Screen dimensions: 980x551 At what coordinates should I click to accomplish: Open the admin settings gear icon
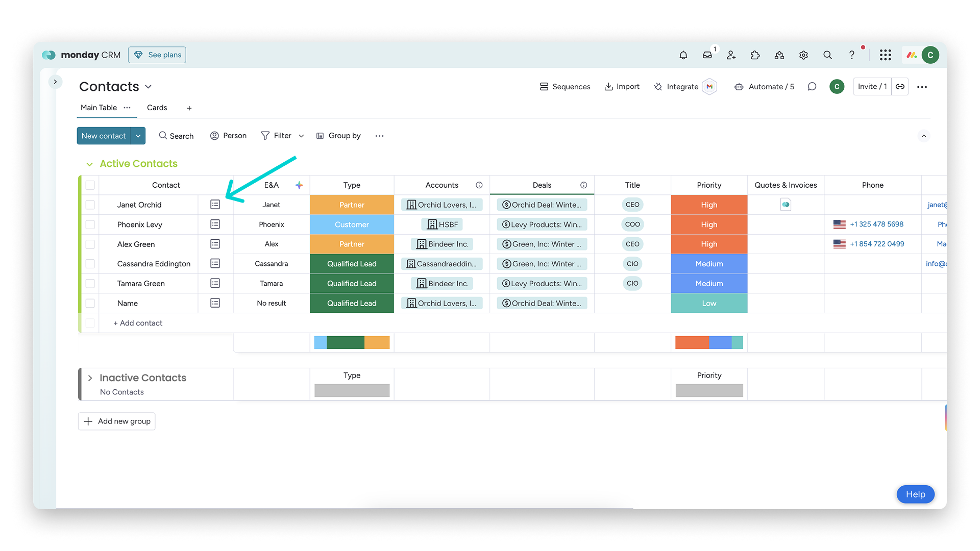[x=803, y=55]
